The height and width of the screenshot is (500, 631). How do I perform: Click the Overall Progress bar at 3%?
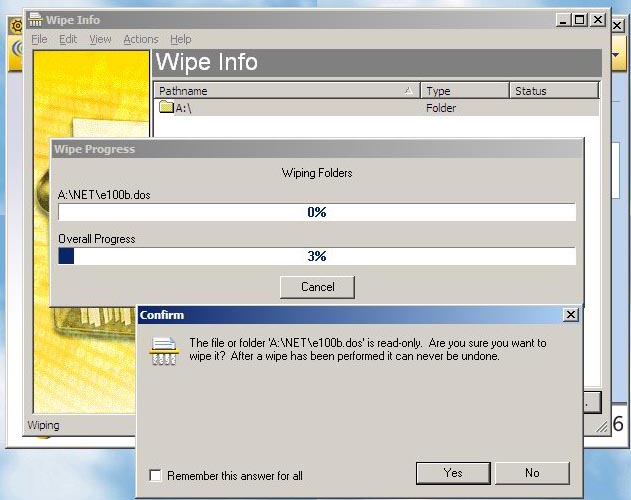(x=317, y=256)
